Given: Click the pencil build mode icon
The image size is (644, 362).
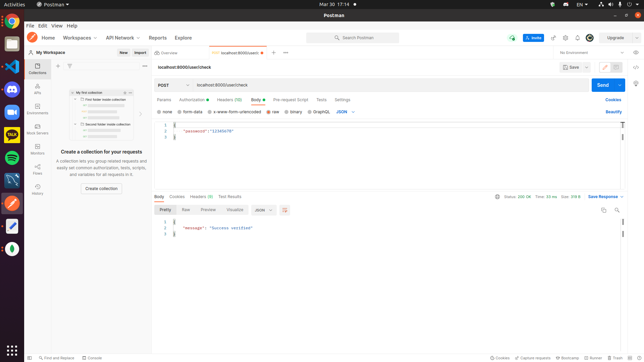Looking at the screenshot, I should pos(605,67).
